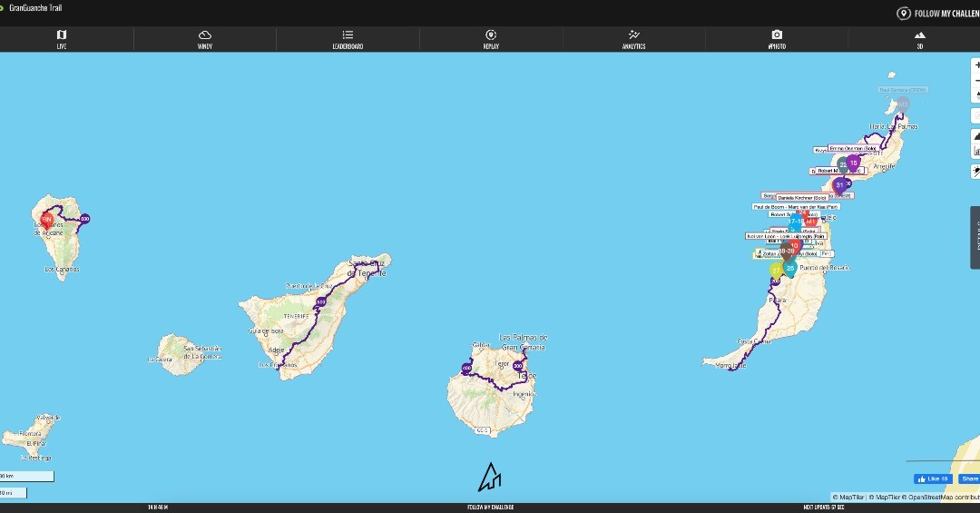This screenshot has width=980, height=513.
Task: Open the Leaderboard tab
Action: tap(348, 39)
